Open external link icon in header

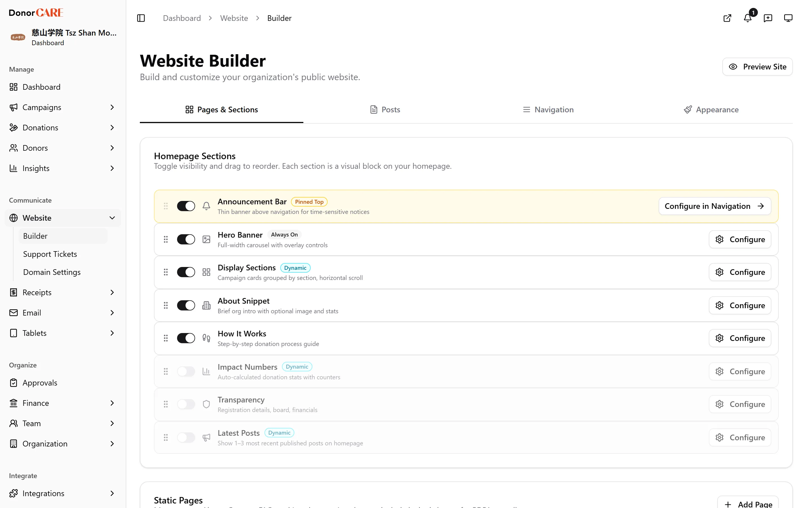pos(727,18)
